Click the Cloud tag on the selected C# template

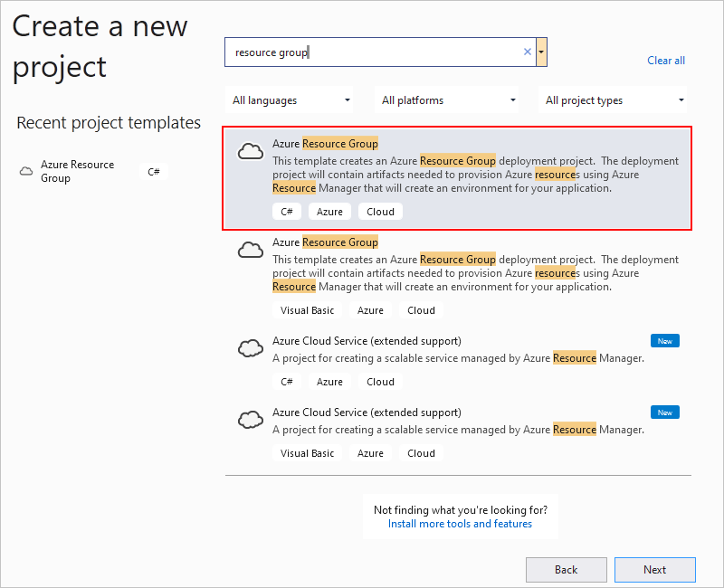coord(380,212)
